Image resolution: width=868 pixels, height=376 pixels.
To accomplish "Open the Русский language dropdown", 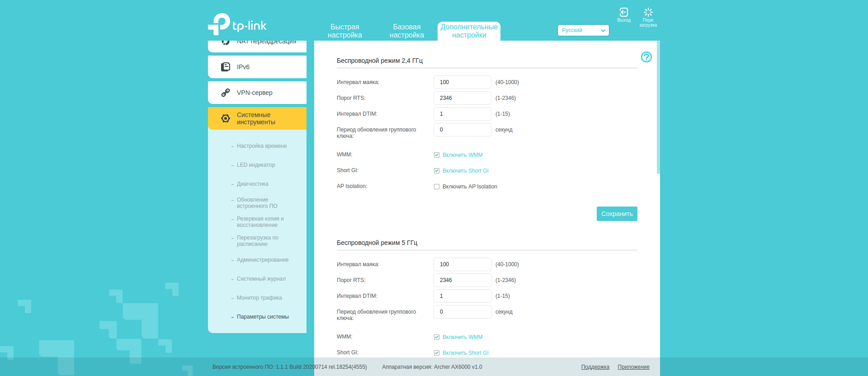I will click(x=583, y=30).
